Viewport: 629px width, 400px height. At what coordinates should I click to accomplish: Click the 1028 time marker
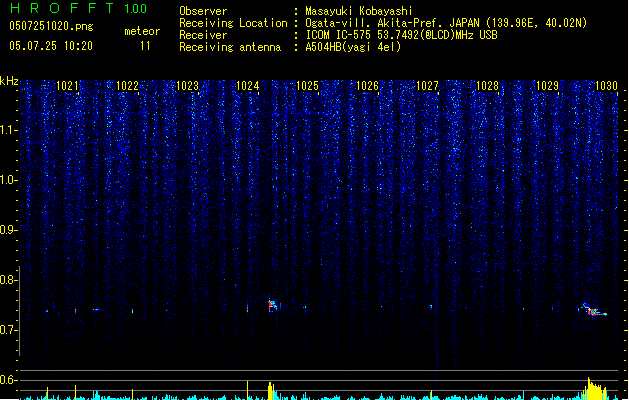point(487,86)
